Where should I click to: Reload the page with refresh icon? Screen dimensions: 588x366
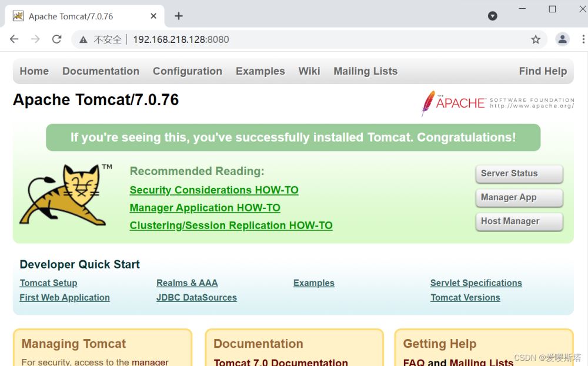tap(56, 39)
